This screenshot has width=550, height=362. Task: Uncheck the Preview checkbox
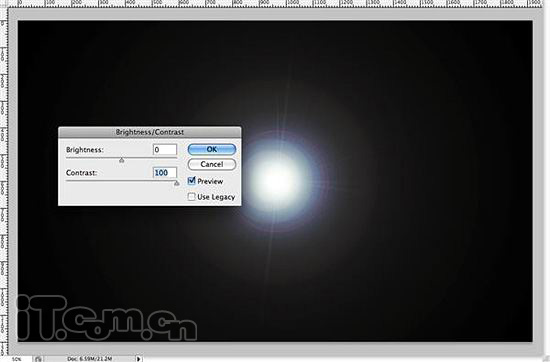(x=192, y=181)
